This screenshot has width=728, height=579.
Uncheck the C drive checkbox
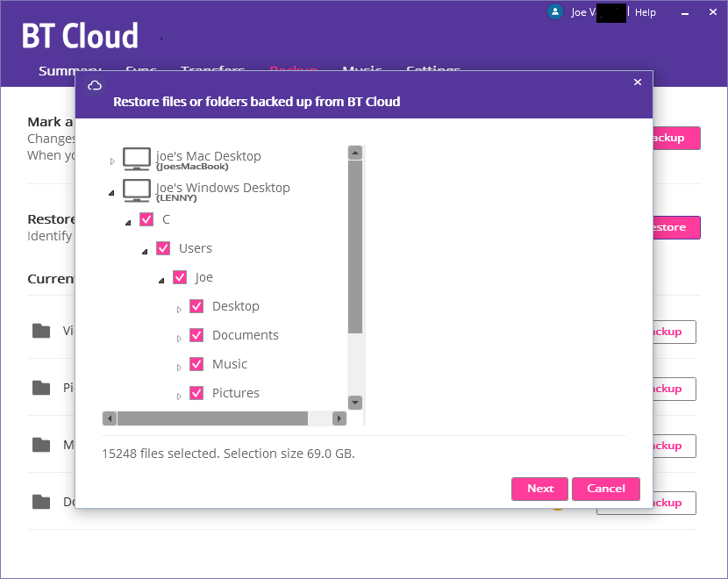coord(146,219)
